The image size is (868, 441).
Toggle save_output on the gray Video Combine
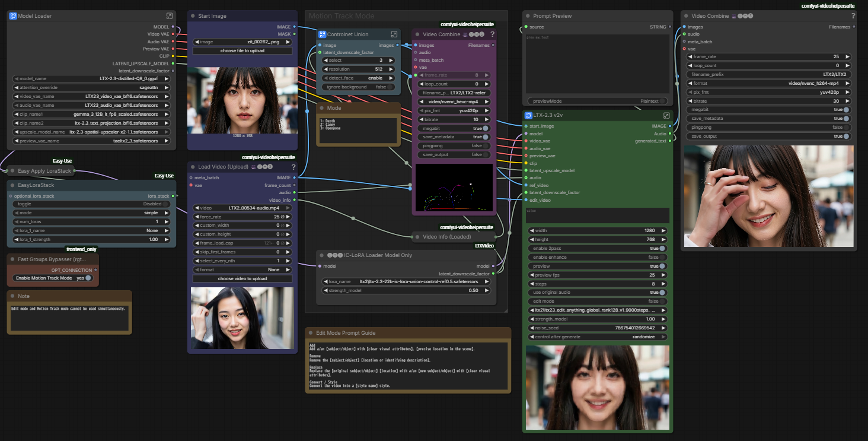click(846, 137)
